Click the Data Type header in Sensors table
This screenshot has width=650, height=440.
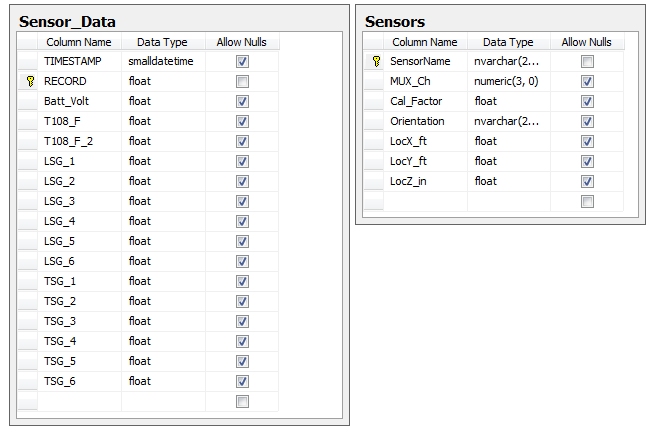509,42
